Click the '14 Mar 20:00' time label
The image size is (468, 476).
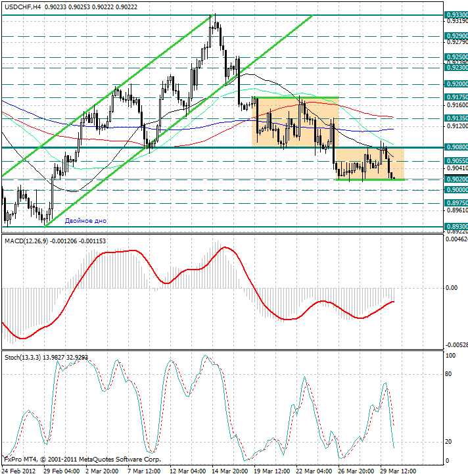tap(230, 471)
